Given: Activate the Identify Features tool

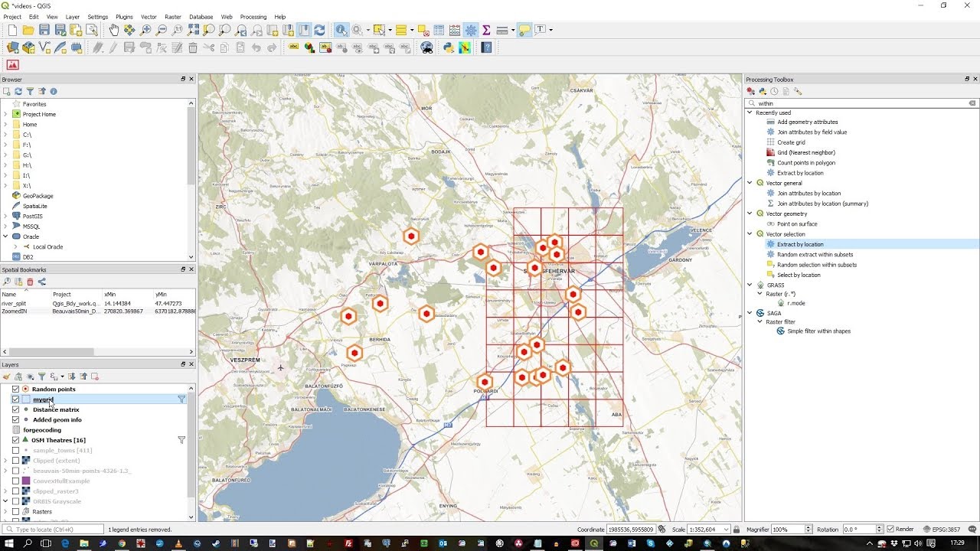Looking at the screenshot, I should (341, 30).
